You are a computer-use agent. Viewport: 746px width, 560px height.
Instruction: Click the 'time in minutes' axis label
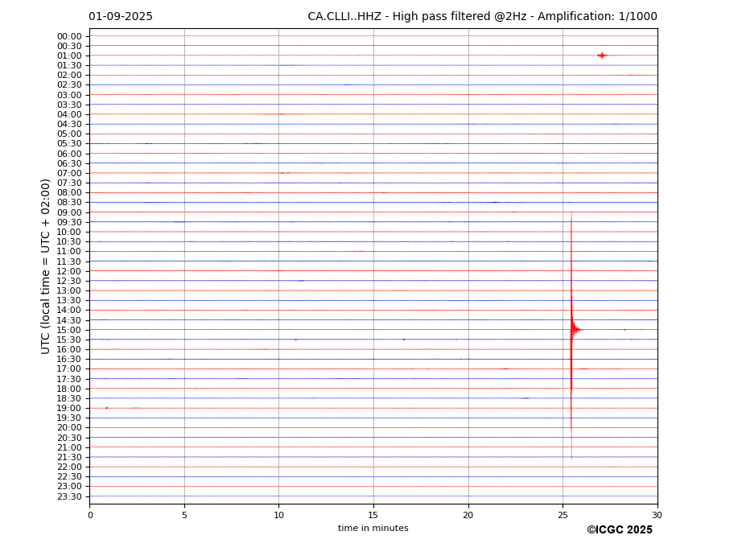(373, 528)
